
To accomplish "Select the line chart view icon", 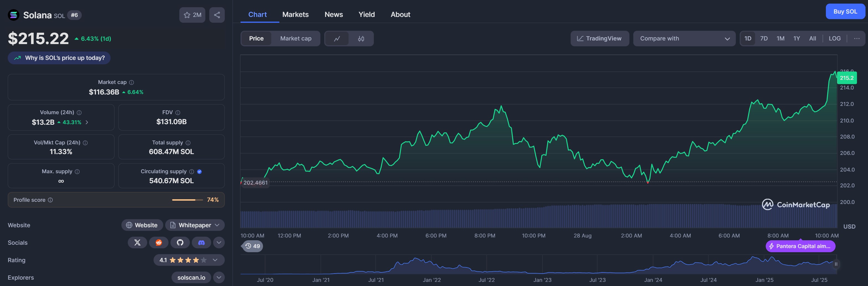I will click(337, 39).
